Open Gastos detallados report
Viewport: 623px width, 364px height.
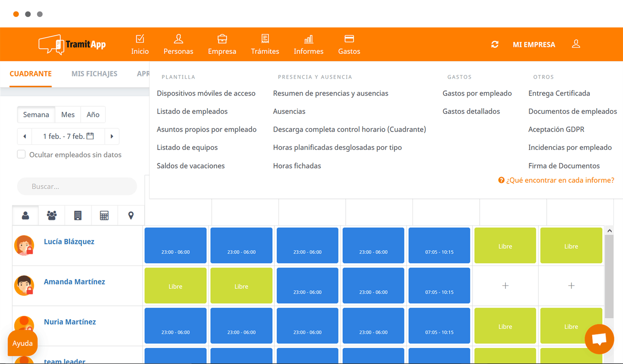471,111
